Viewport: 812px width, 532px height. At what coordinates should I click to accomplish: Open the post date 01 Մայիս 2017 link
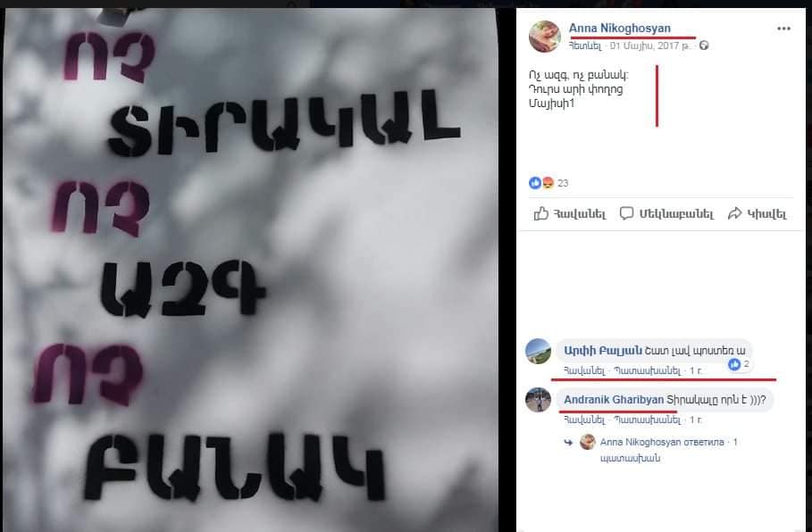[650, 46]
